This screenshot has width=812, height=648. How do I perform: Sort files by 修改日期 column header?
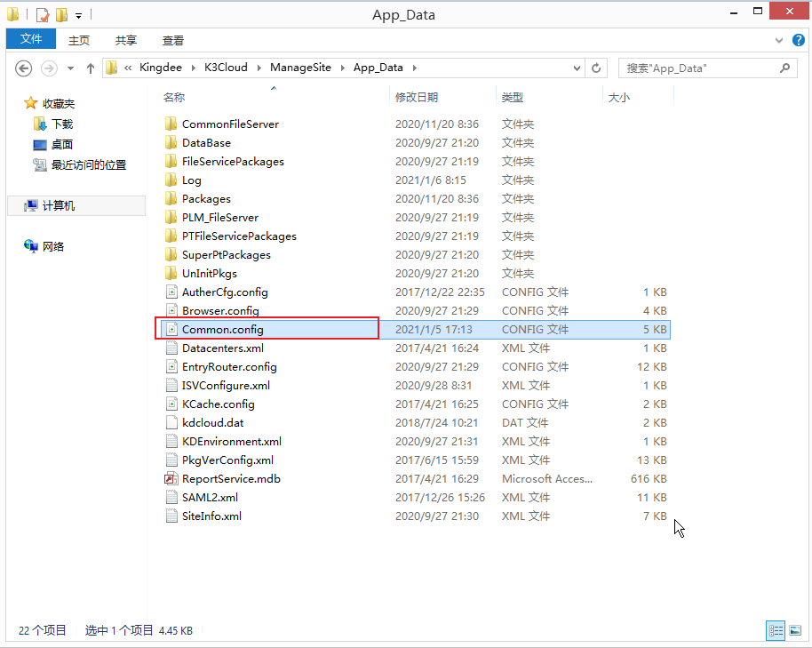coord(417,97)
